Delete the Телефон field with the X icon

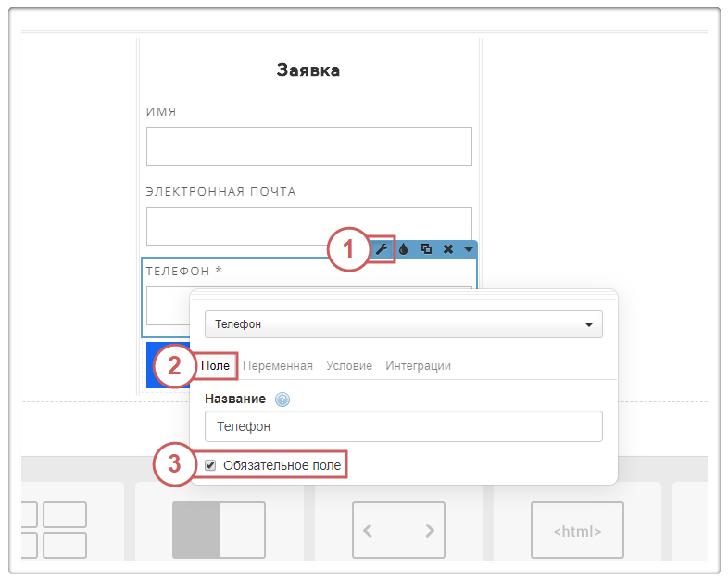448,248
